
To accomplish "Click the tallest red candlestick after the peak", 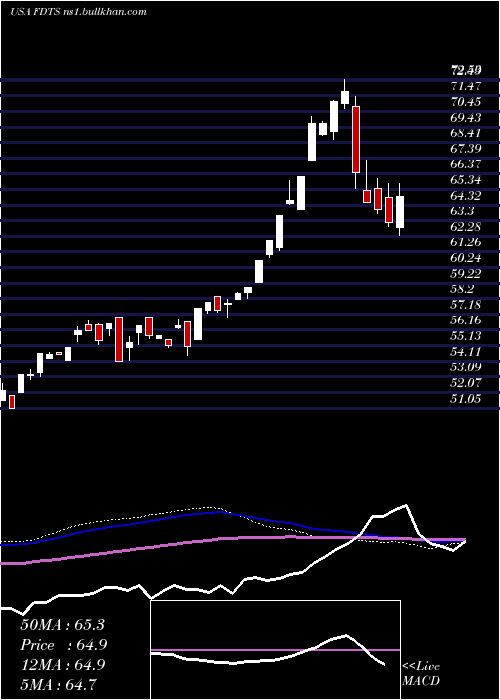I will [x=356, y=139].
